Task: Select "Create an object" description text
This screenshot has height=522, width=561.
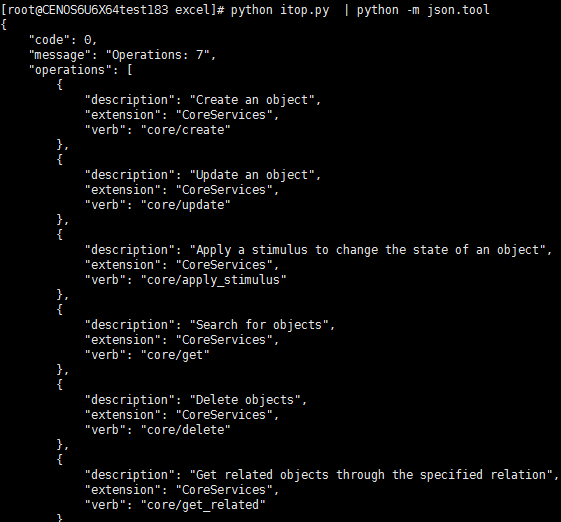Action: point(252,100)
